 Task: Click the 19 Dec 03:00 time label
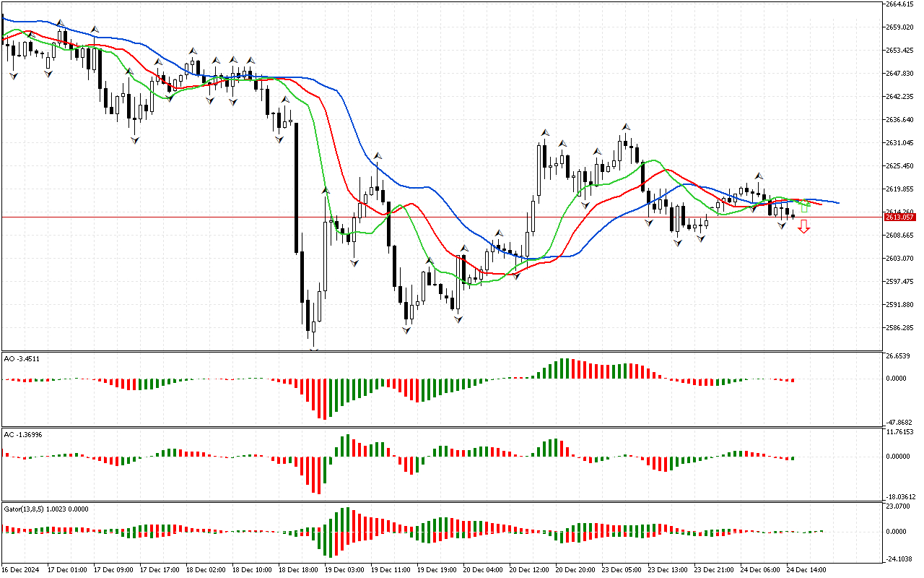(344, 570)
